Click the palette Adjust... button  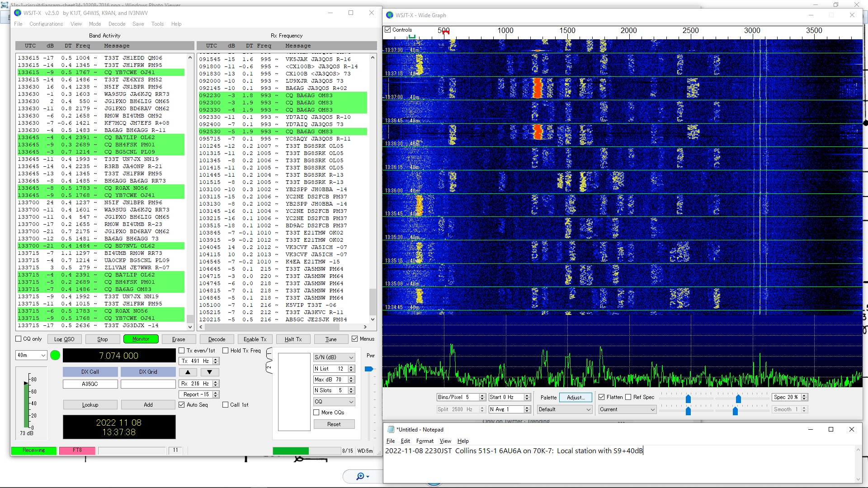pyautogui.click(x=576, y=397)
